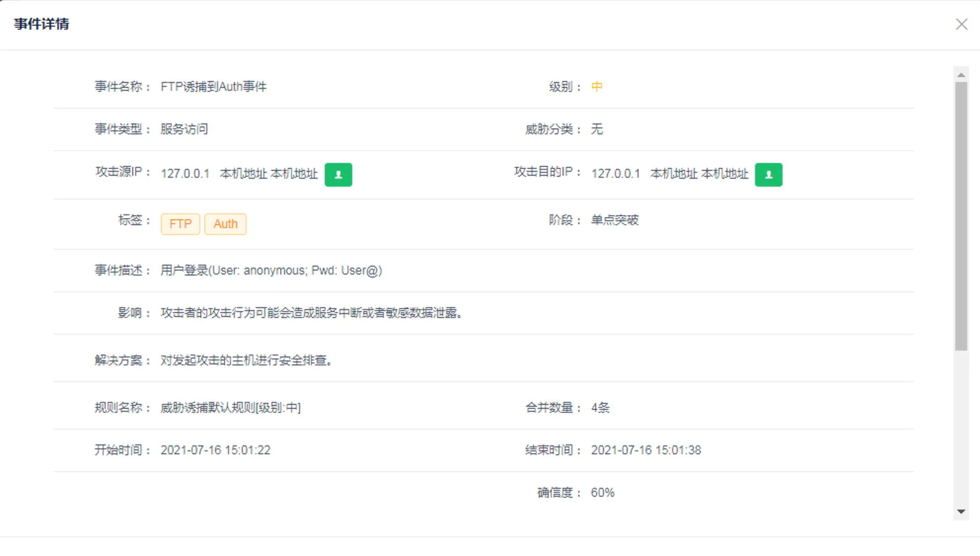This screenshot has width=980, height=556.
Task: Click the impact text 攻击者的攻击行为
Action: (311, 313)
